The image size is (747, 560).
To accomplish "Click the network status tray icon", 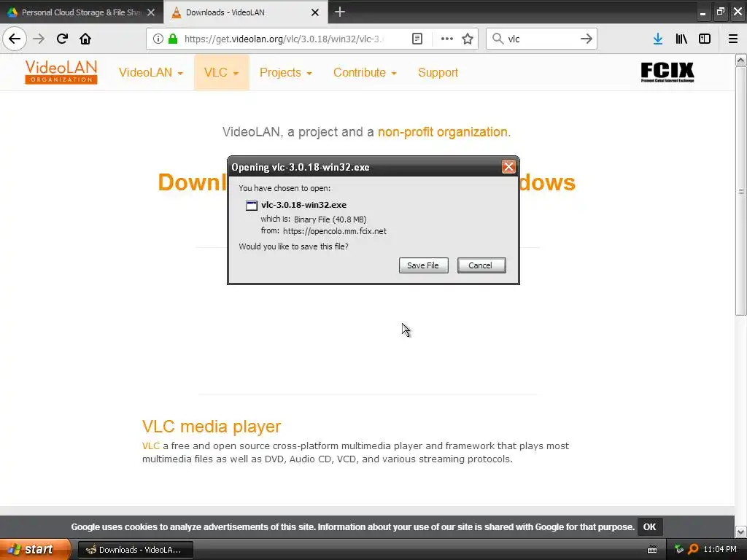I will 679,549.
